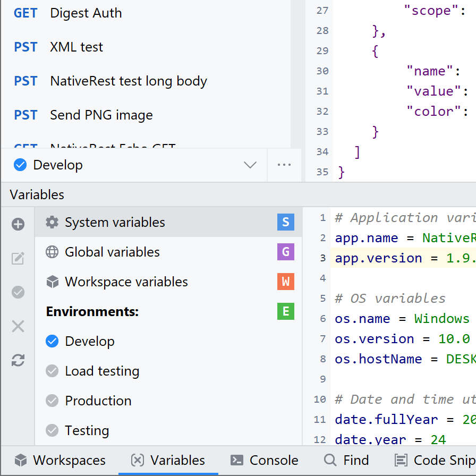Click the os.name = Windows line

pyautogui.click(x=402, y=319)
